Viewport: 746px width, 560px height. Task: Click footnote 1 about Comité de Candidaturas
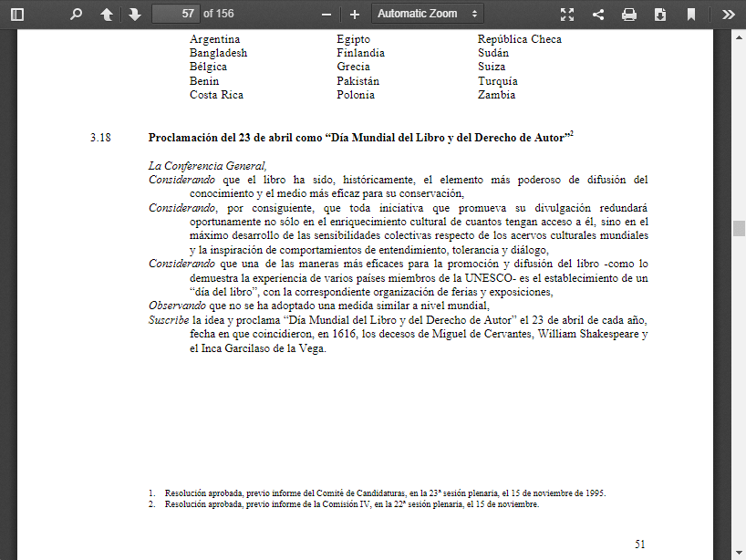tap(377, 493)
